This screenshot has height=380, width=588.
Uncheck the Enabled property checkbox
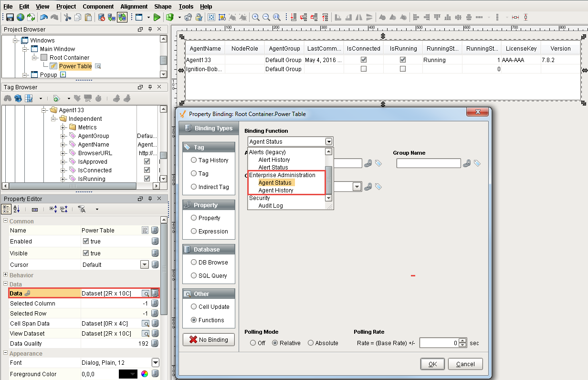[86, 242]
